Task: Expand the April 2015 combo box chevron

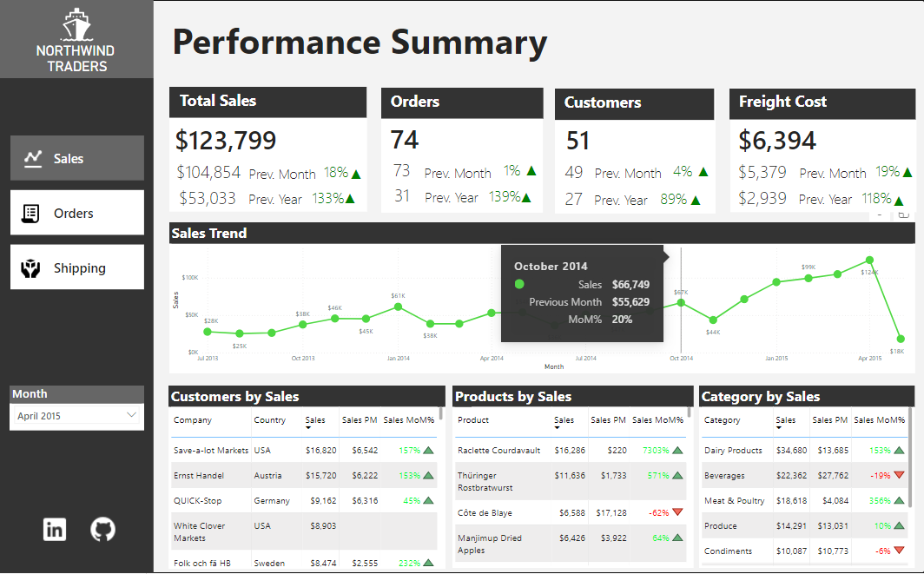Action: [x=133, y=414]
